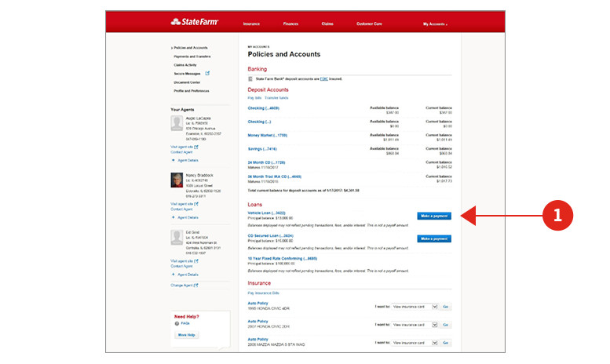Open the Vehicle Loan account
This screenshot has width=610, height=364.
[x=266, y=213]
